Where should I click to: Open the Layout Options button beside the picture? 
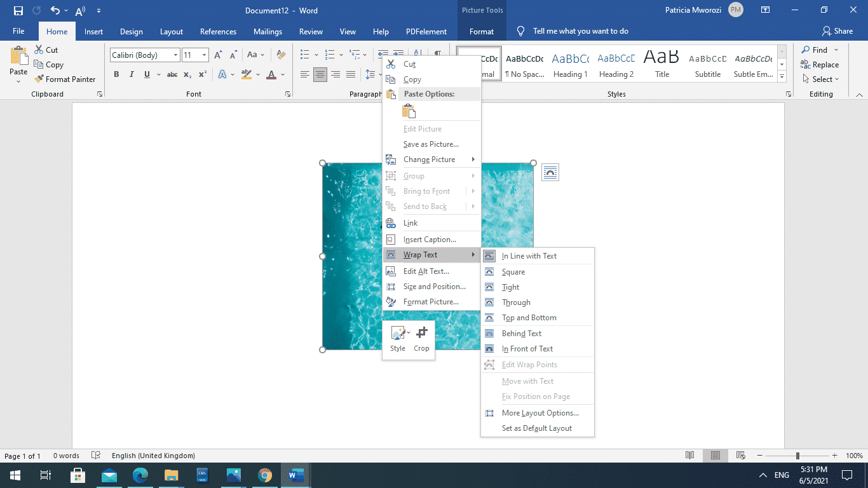coord(550,172)
